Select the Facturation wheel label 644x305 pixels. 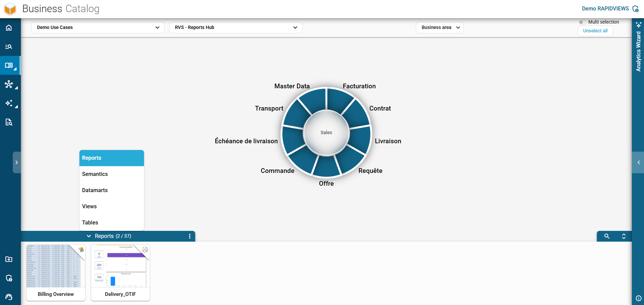coord(359,86)
